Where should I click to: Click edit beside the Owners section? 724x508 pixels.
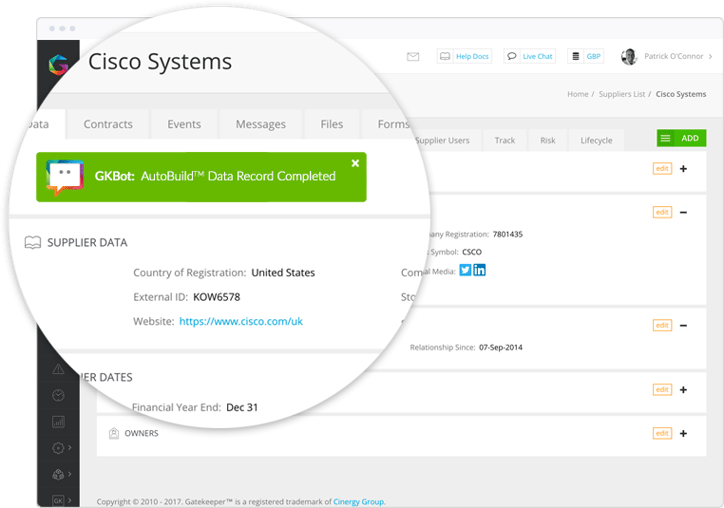[x=661, y=433]
